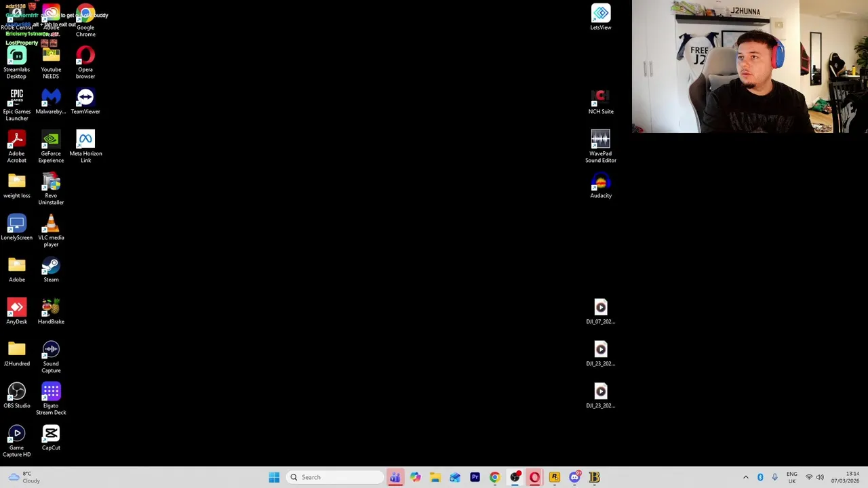This screenshot has height=488, width=868.
Task: Open the Cloudy weather widget
Action: 24,477
